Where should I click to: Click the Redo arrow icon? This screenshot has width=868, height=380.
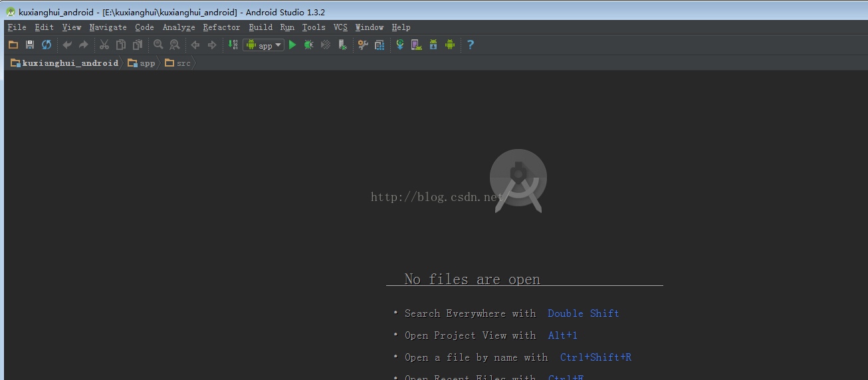84,45
